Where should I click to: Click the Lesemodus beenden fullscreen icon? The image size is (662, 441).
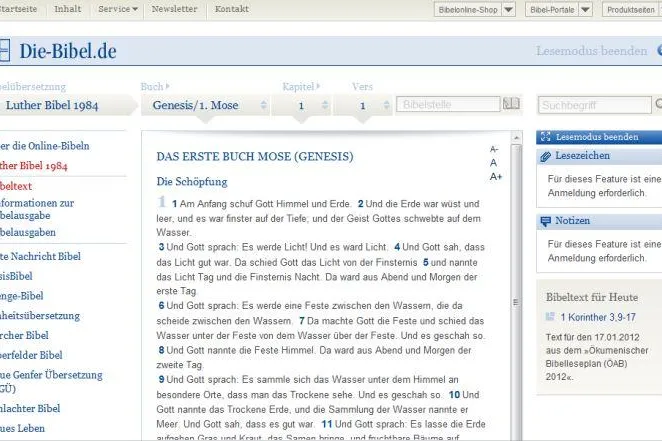click(545, 137)
